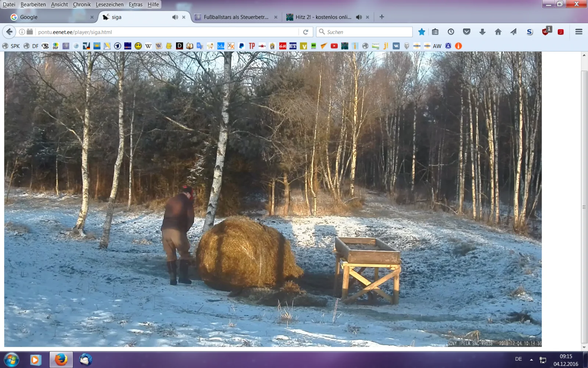The image size is (588, 368).
Task: Click the uBlock shield icon with badge
Action: click(545, 32)
